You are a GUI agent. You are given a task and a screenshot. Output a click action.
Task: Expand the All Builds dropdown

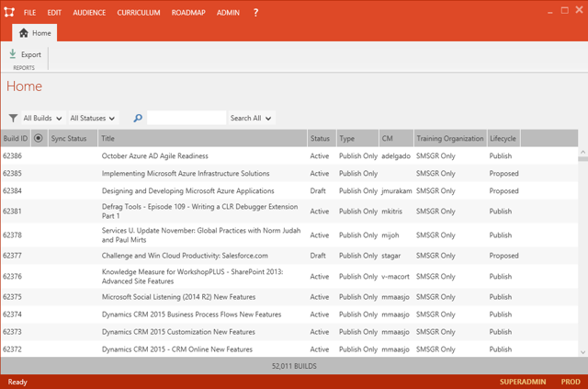[x=42, y=118]
